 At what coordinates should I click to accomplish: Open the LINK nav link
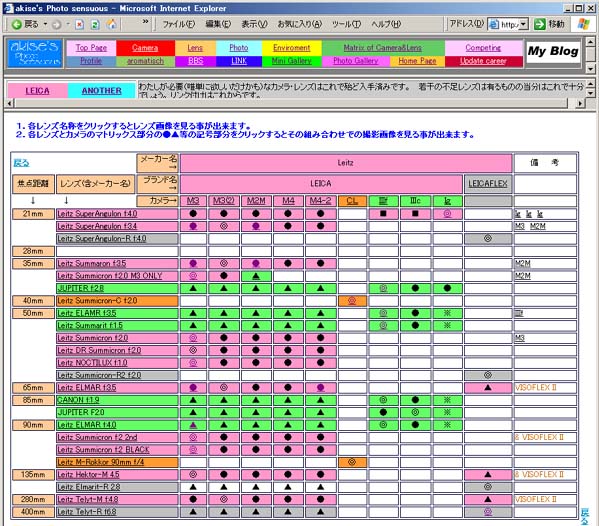(x=239, y=61)
